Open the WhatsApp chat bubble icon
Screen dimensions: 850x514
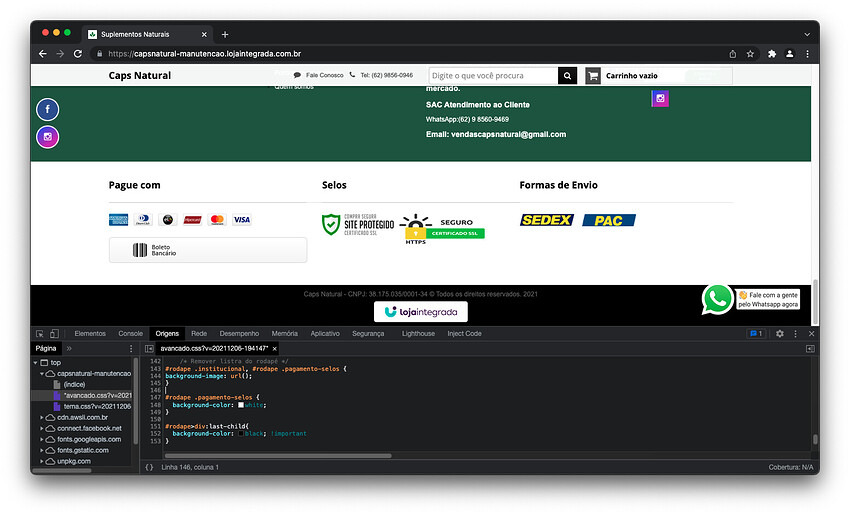pos(717,299)
